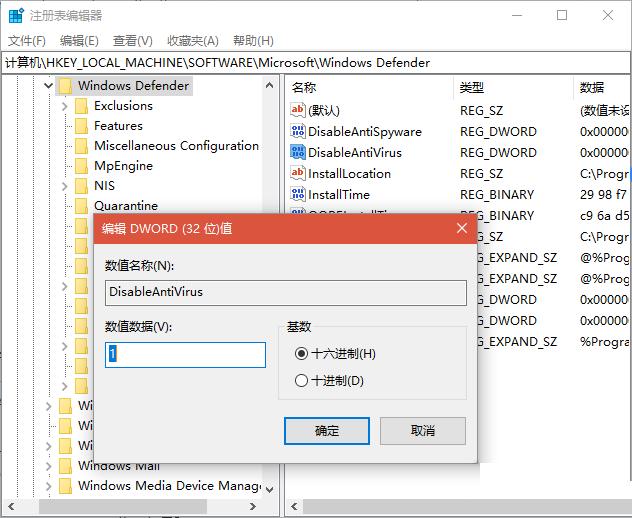Open the 查看(V) menu
632x518 pixels.
[133, 41]
